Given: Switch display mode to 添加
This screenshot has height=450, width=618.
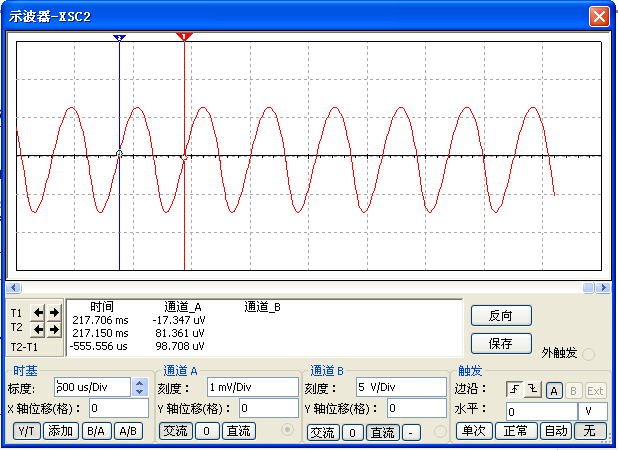Looking at the screenshot, I should point(61,431).
